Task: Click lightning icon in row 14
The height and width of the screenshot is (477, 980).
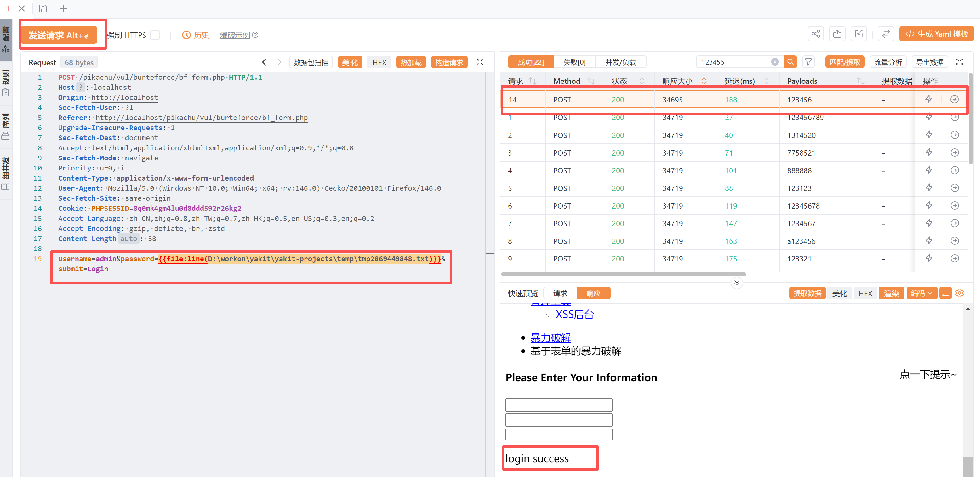Action: (x=929, y=99)
